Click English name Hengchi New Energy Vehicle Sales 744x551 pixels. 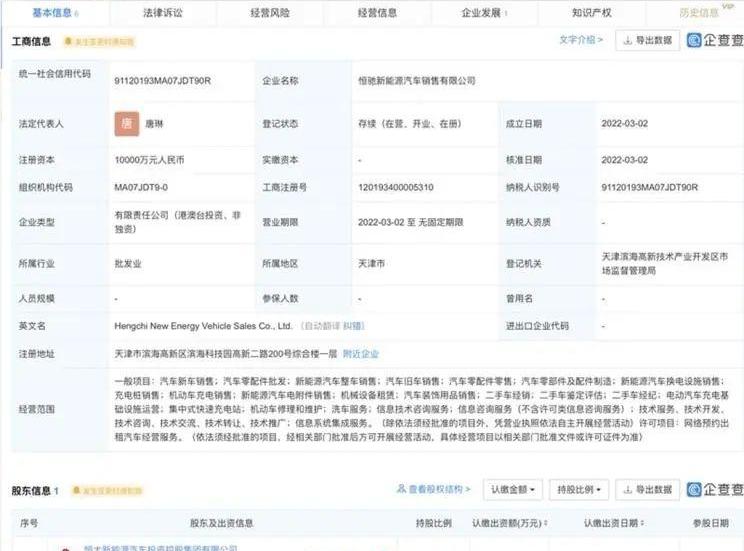(x=203, y=326)
